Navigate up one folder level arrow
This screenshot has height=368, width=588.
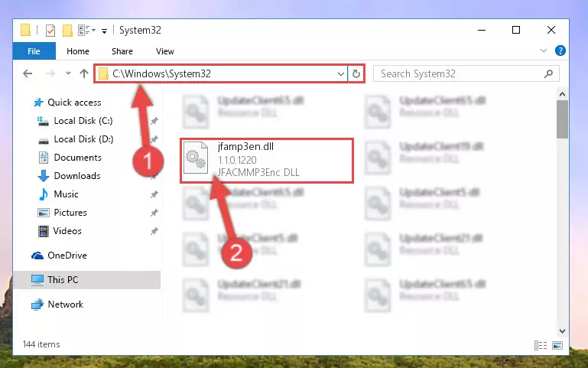(x=84, y=73)
